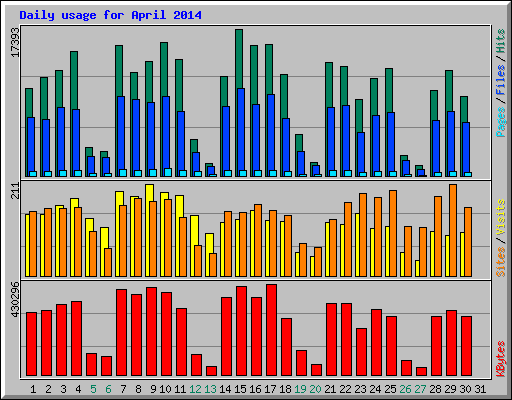The height and width of the screenshot is (400, 512).
Task: Select the Pages legend label
Action: [501, 122]
